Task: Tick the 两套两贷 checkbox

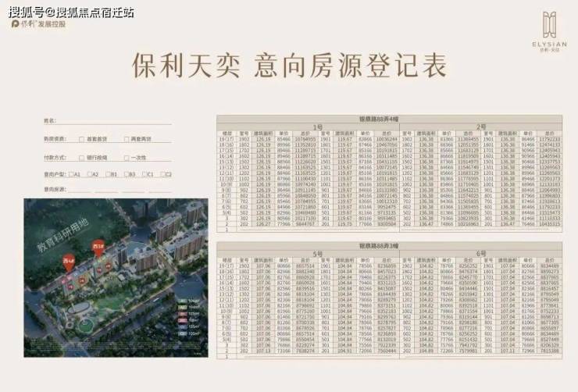Action: coord(127,139)
